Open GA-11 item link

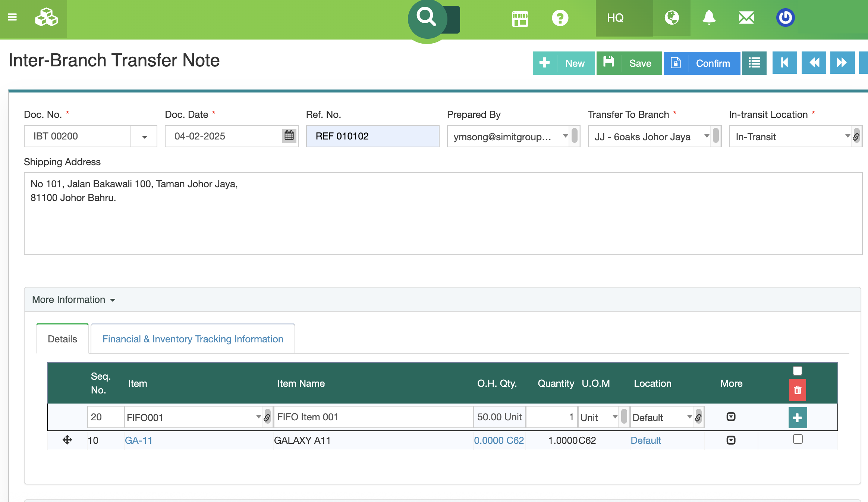(139, 440)
